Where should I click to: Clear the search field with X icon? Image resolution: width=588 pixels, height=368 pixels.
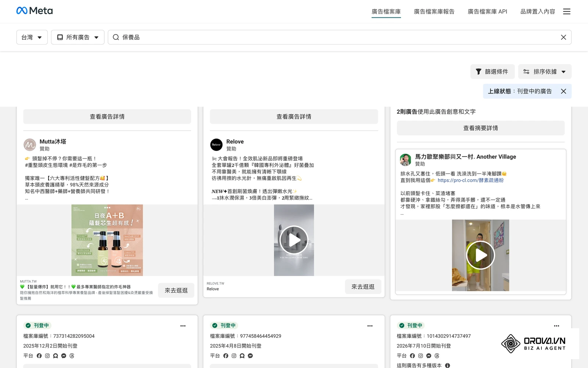tap(563, 37)
